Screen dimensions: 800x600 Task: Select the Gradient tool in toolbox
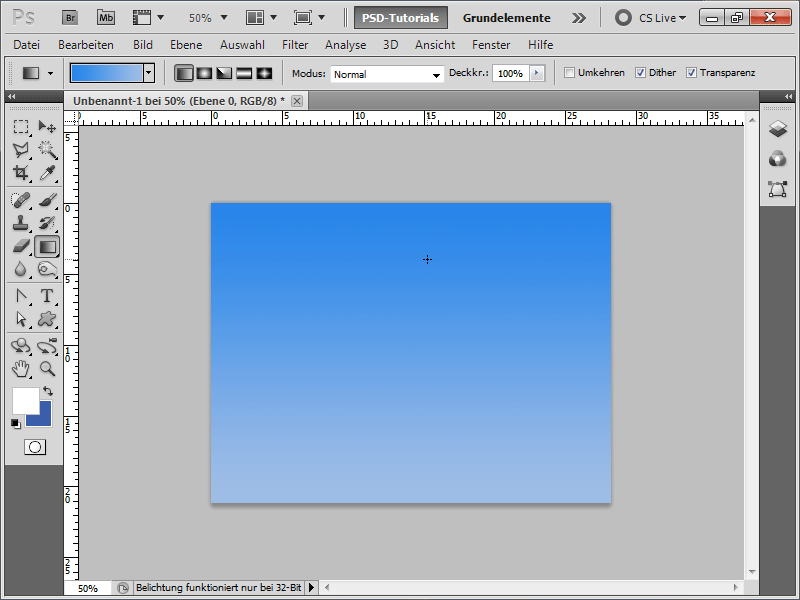click(x=47, y=246)
